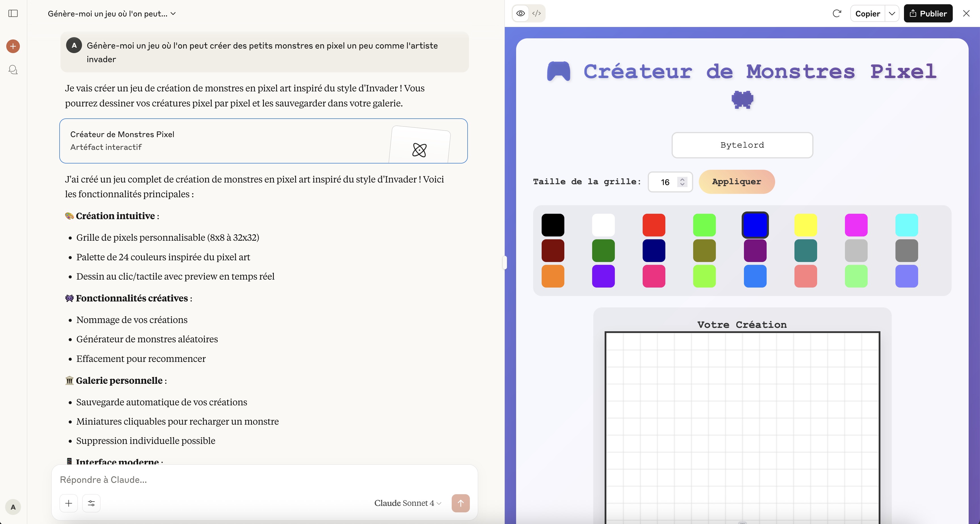Open search and tools settings icon
Viewport: 980px width, 524px height.
[91, 503]
